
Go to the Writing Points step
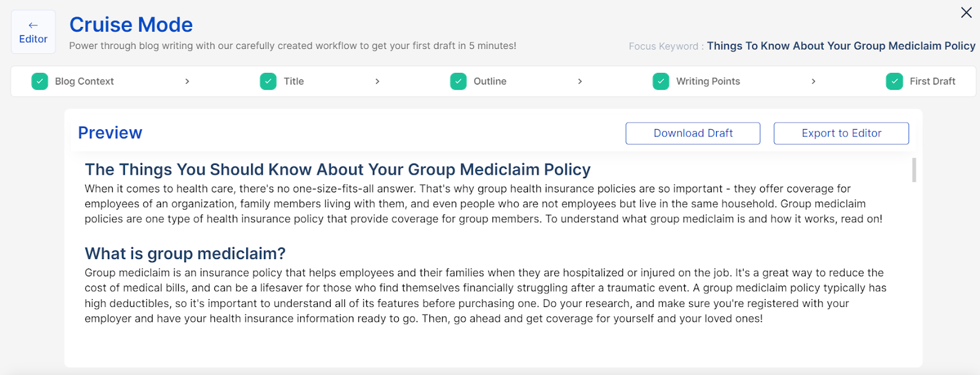[708, 81]
